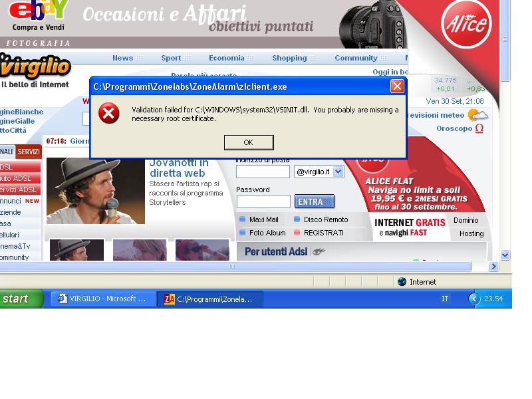Open the Previsioni meteo link
The height and width of the screenshot is (399, 532).
coord(436,115)
